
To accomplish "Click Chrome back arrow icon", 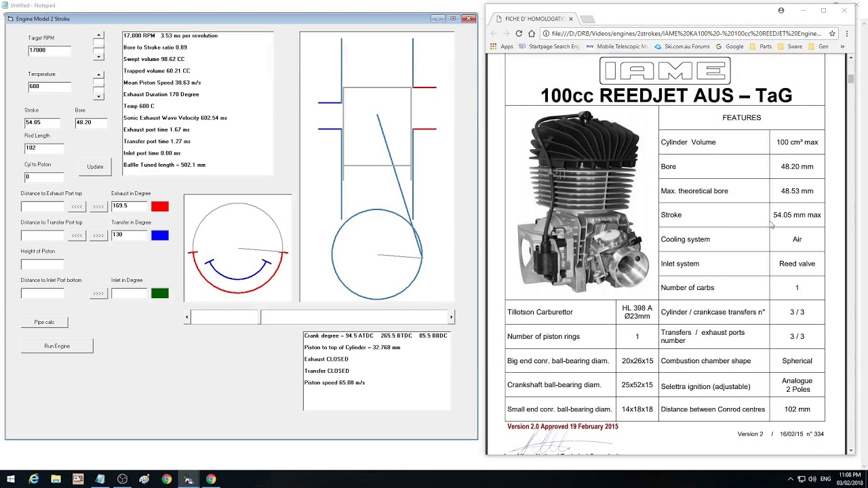I will click(x=494, y=33).
